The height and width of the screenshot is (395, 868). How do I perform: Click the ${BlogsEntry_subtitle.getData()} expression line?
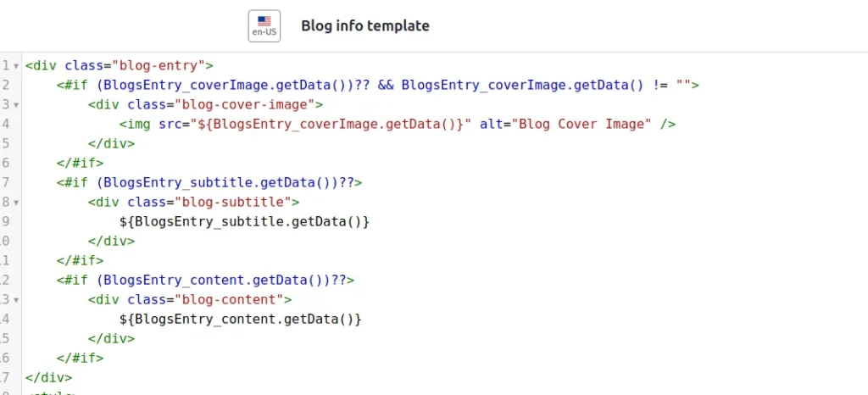pyautogui.click(x=245, y=221)
